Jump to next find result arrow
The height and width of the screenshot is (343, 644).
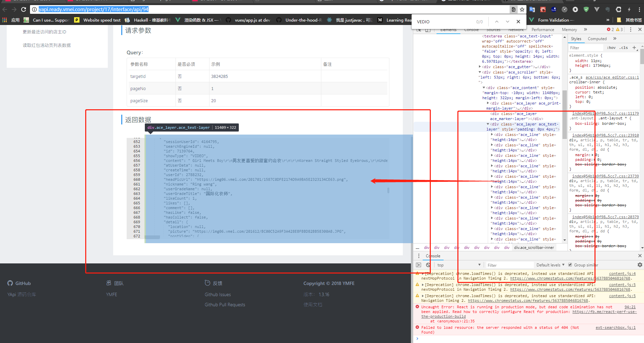pyautogui.click(x=508, y=22)
